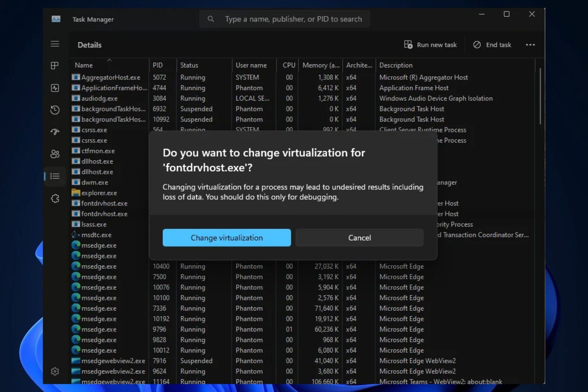The width and height of the screenshot is (588, 392).
Task: Click the AggregatorHost.exe process icon
Action: coord(76,77)
